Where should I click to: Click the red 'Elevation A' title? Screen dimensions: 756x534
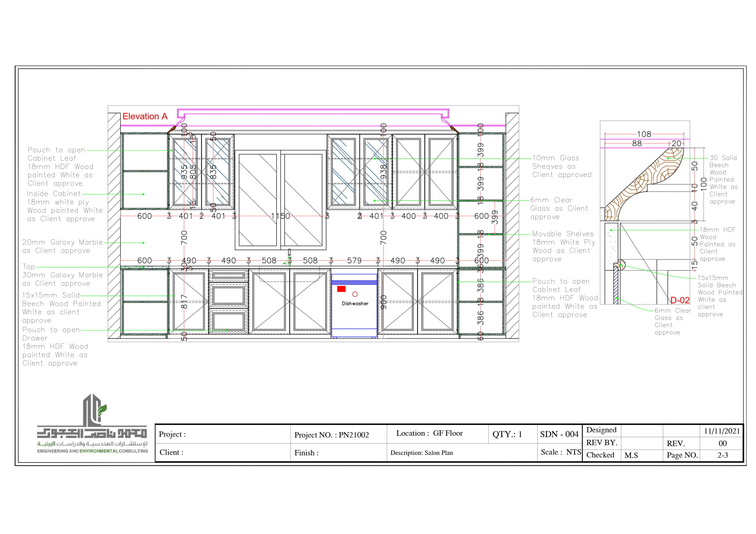145,117
